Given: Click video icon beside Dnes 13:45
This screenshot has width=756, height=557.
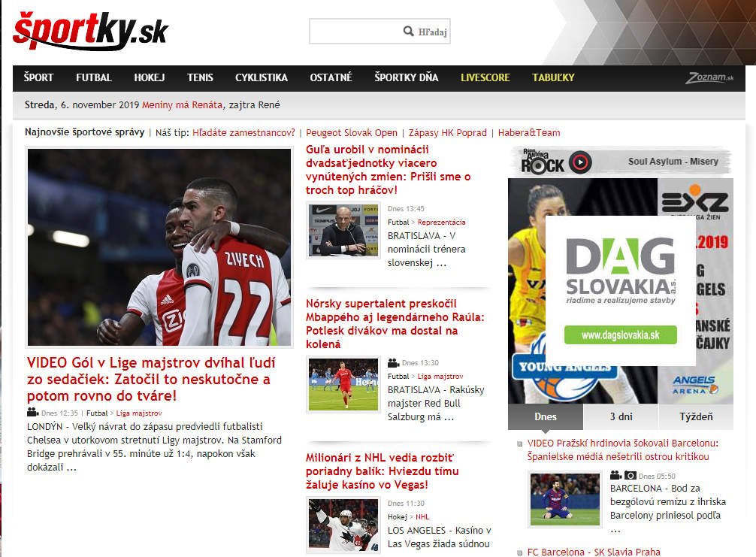Looking at the screenshot, I should click(393, 209).
